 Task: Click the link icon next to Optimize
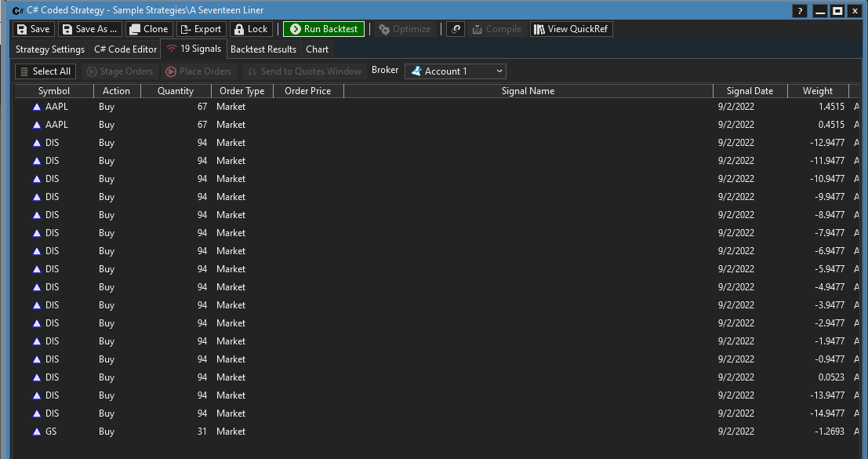click(x=455, y=29)
